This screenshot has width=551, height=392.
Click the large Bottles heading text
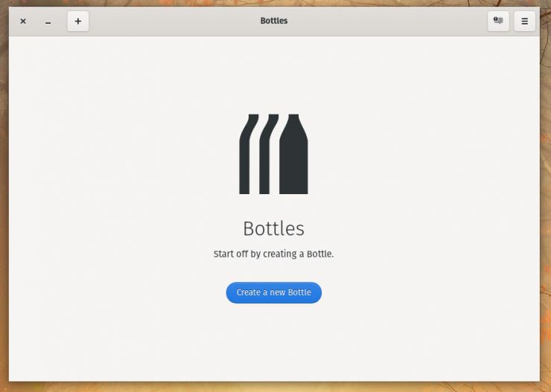coord(274,228)
